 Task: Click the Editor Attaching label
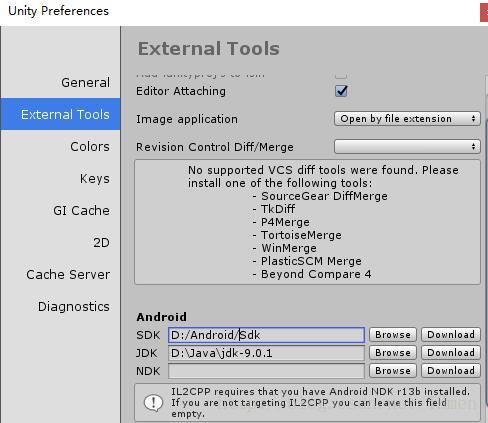click(181, 91)
